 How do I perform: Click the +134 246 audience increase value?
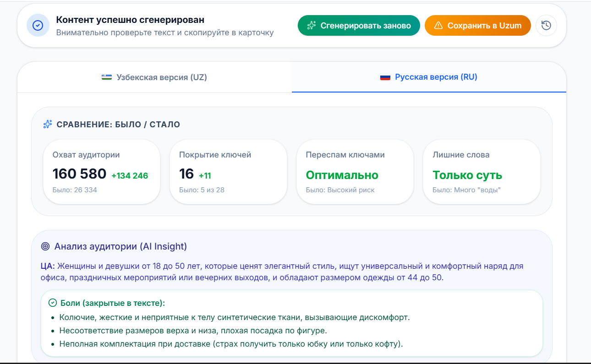(x=130, y=175)
